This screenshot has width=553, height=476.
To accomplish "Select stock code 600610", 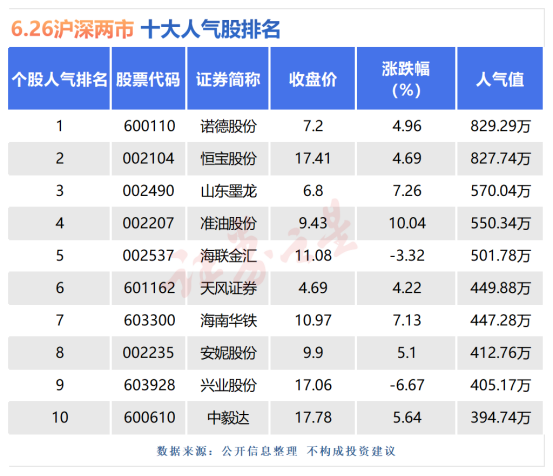I will (x=149, y=418).
